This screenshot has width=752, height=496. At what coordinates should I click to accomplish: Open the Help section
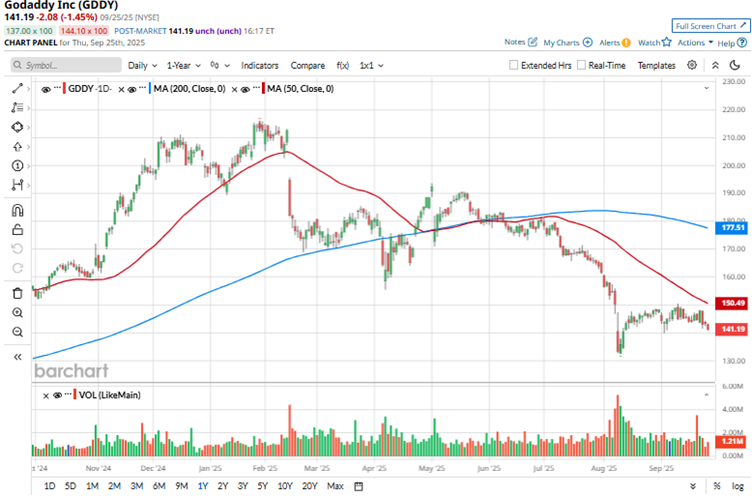tap(732, 43)
